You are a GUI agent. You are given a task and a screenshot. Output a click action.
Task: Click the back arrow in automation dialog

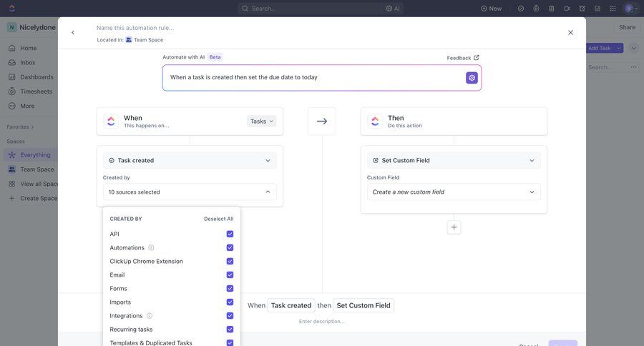73,32
